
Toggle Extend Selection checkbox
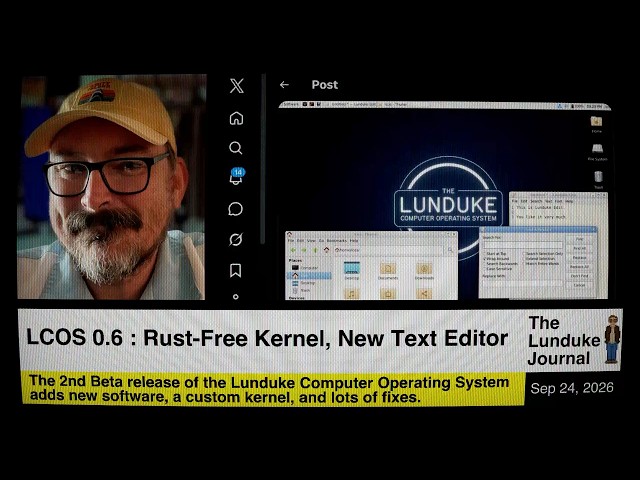click(539, 258)
